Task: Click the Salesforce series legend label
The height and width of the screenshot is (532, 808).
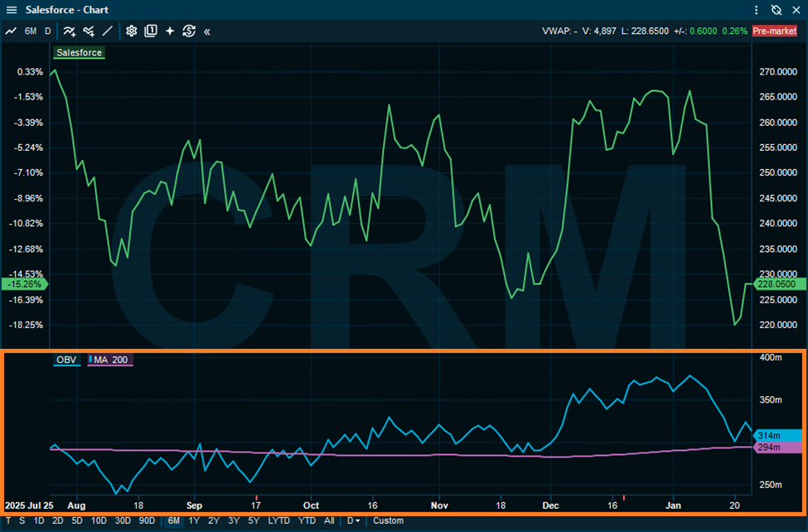Action: pos(79,52)
